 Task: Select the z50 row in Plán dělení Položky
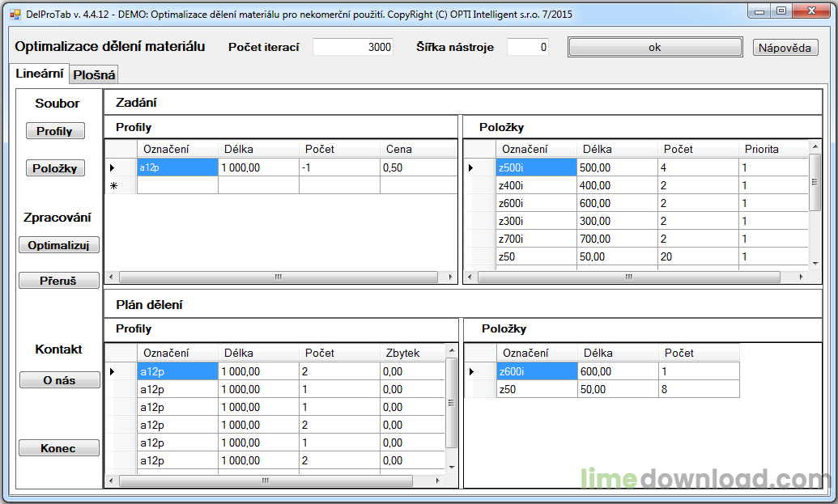pos(536,389)
